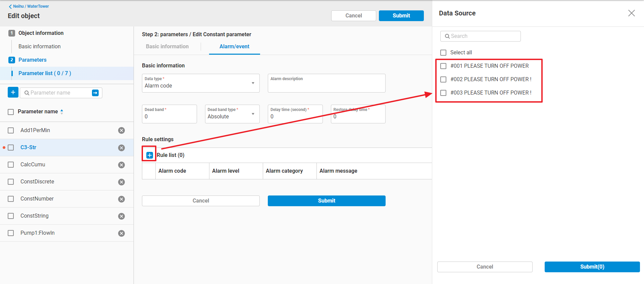Sort the list by Parameter name
Image resolution: width=644 pixels, height=284 pixels.
click(x=62, y=112)
